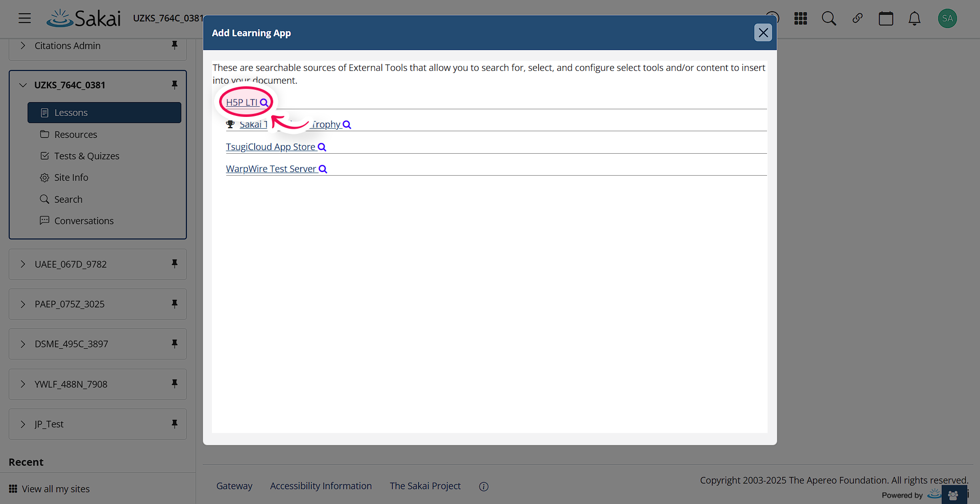The height and width of the screenshot is (504, 980).
Task: Click the SA profile avatar
Action: (x=947, y=18)
